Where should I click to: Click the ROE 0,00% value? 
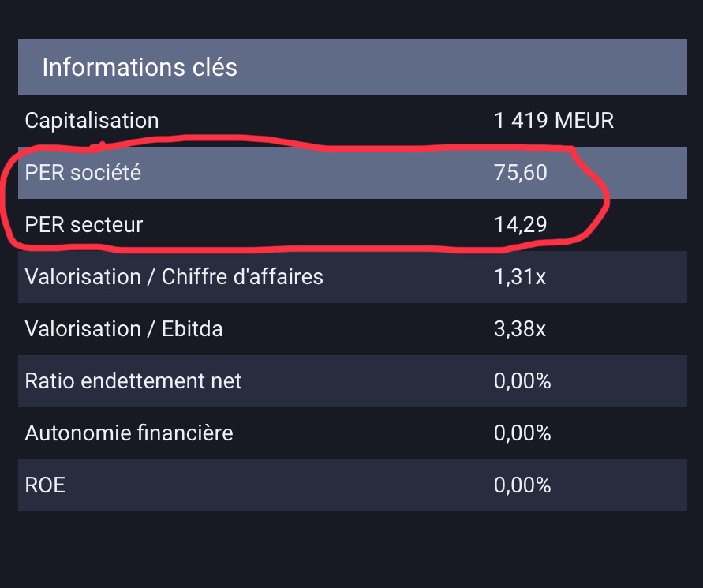coord(522,485)
